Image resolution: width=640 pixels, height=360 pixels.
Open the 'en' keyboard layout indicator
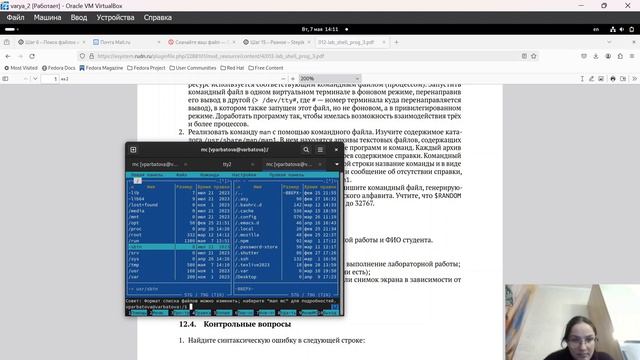[596, 29]
